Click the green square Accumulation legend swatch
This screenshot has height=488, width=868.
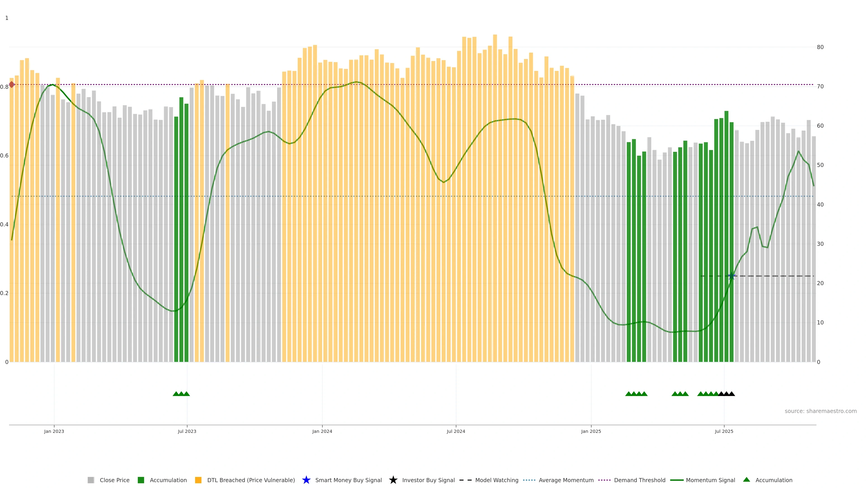pos(141,480)
